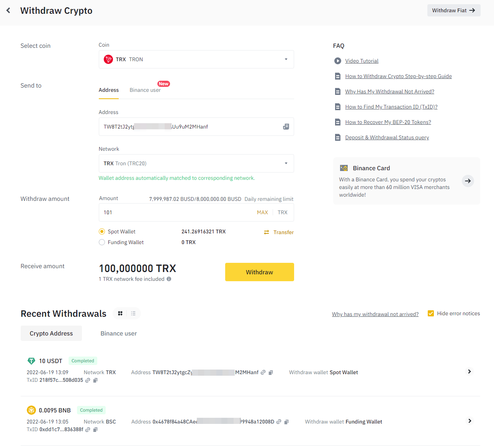Expand the 0.0095 BNB withdrawal details
Screen dimensions: 494x448
click(469, 421)
